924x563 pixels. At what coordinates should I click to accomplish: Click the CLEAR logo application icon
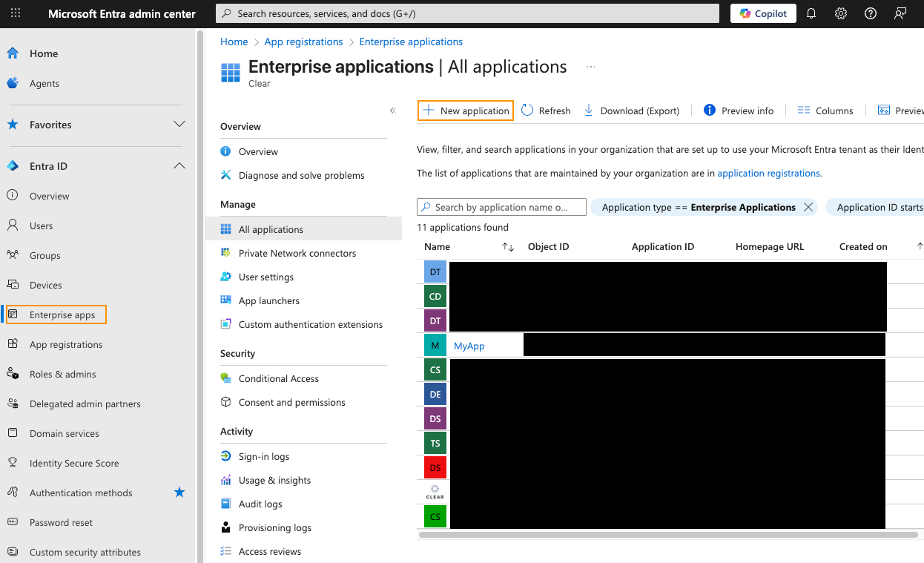point(435,493)
